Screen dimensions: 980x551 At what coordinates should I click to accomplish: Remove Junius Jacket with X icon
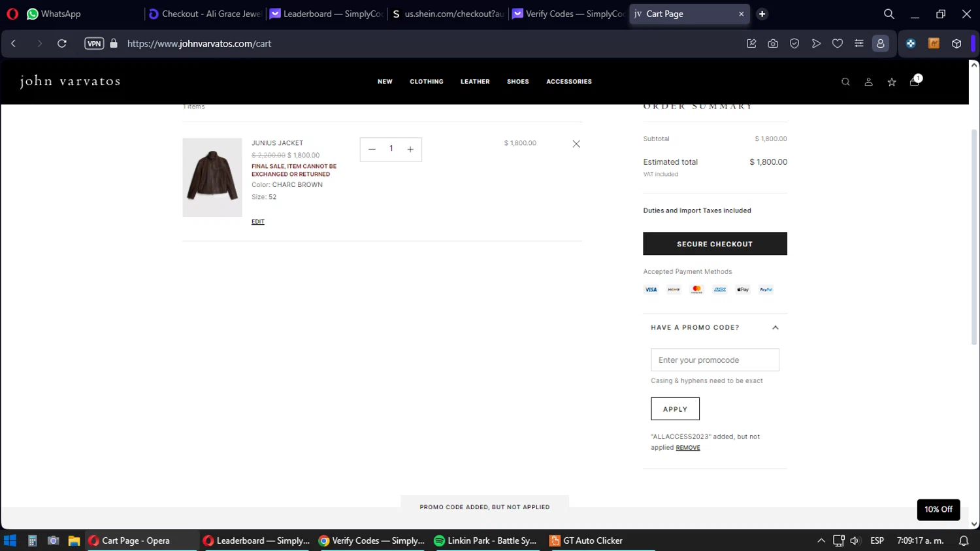coord(576,144)
